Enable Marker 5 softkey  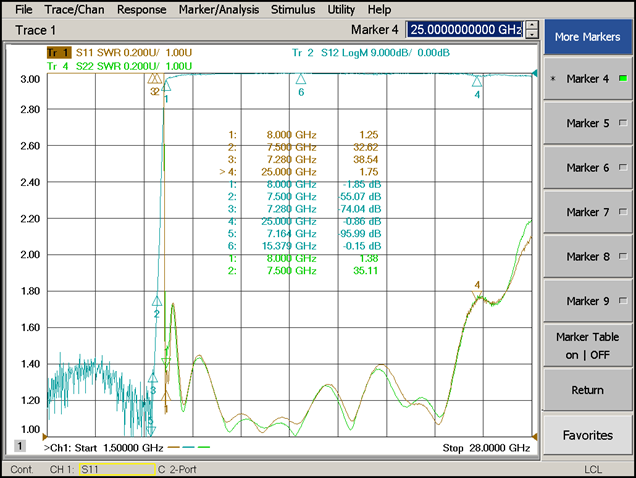587,123
